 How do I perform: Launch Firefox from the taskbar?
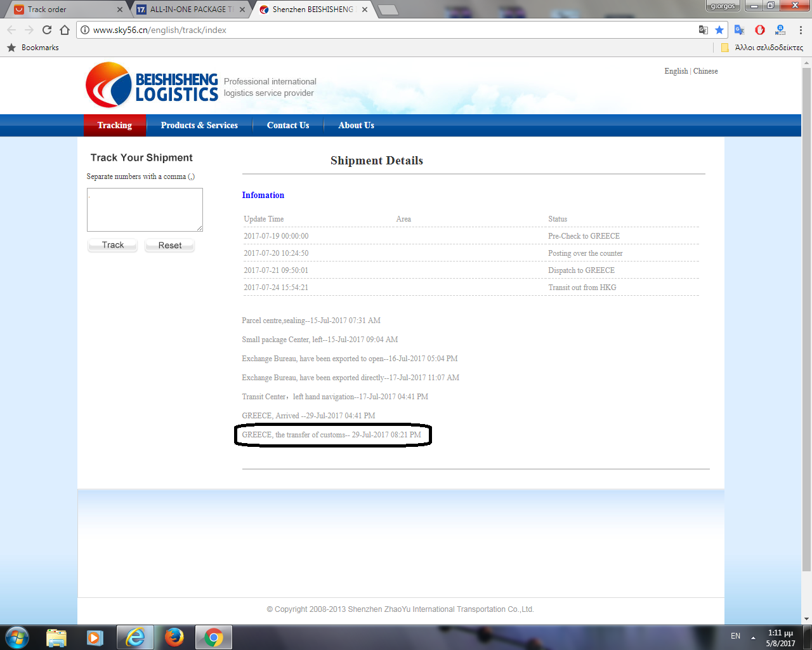(x=174, y=637)
